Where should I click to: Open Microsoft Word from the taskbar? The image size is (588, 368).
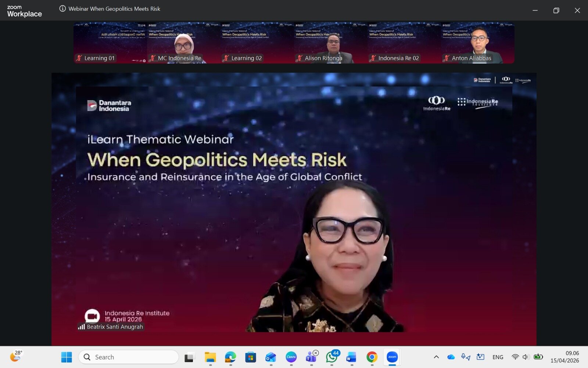(352, 357)
